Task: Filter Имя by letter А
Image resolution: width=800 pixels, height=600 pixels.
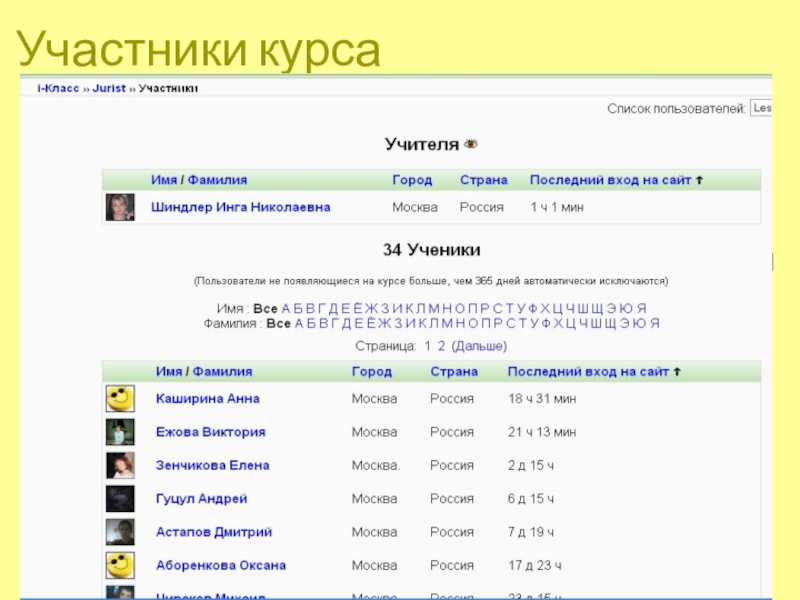Action: click(x=286, y=309)
